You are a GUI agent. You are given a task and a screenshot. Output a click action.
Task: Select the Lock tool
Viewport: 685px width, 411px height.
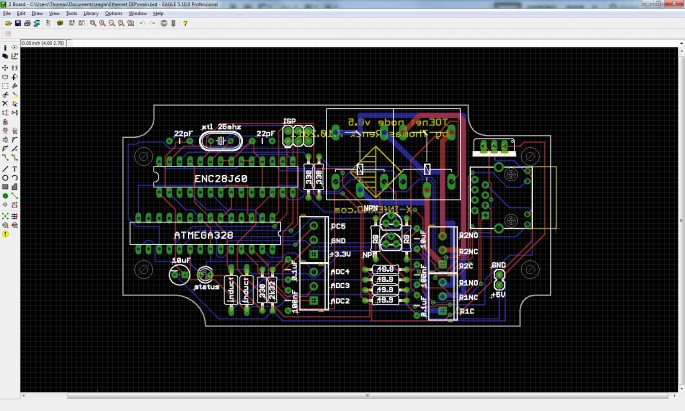point(5,122)
